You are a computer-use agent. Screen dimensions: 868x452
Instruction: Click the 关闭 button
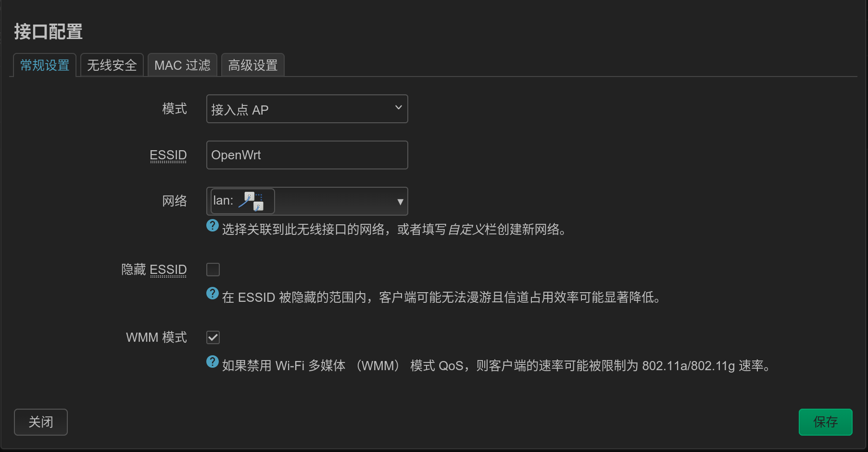click(41, 422)
